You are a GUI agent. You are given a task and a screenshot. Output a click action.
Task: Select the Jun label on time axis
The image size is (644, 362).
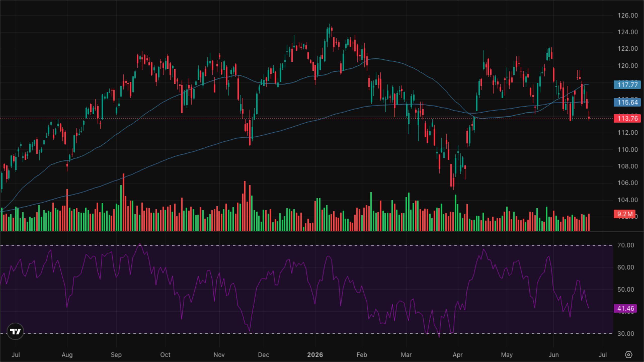click(x=553, y=355)
